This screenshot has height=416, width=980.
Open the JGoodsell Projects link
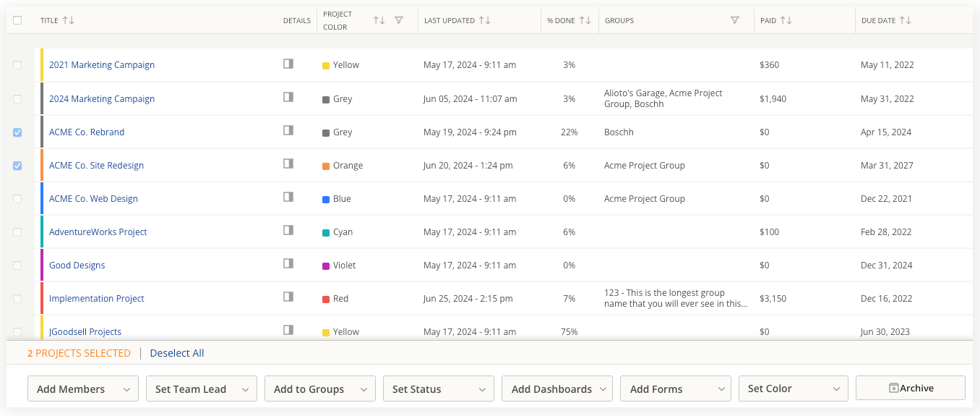click(85, 331)
